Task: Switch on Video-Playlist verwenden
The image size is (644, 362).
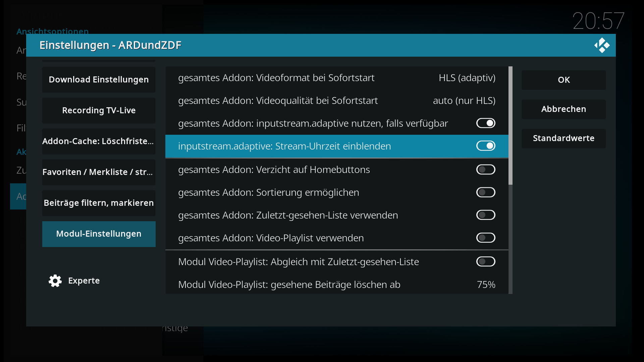Action: [486, 238]
